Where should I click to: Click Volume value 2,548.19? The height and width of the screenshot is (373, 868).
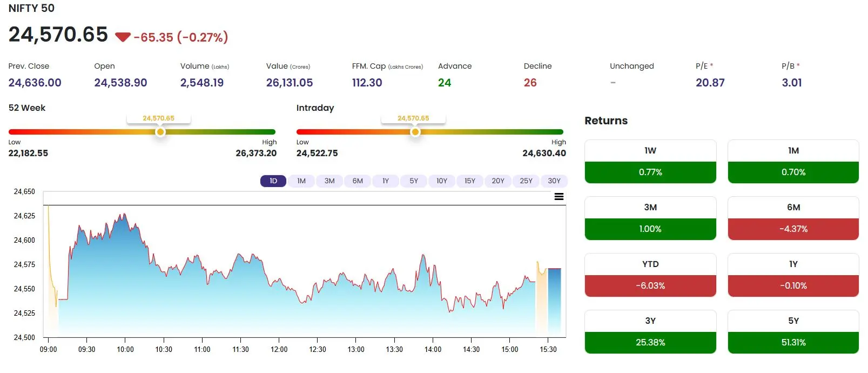202,83
